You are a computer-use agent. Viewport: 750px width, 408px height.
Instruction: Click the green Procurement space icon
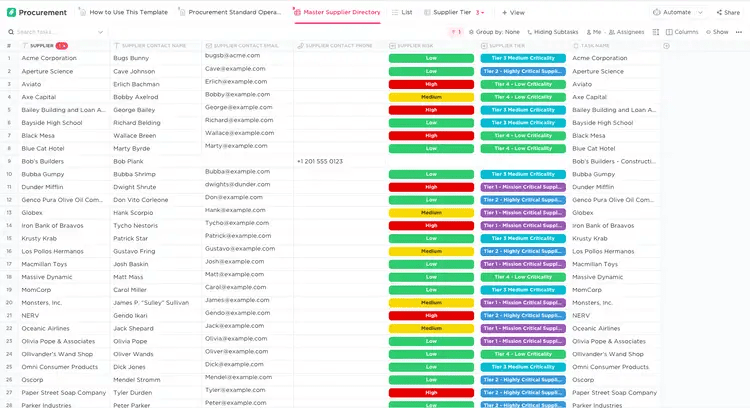(11, 12)
